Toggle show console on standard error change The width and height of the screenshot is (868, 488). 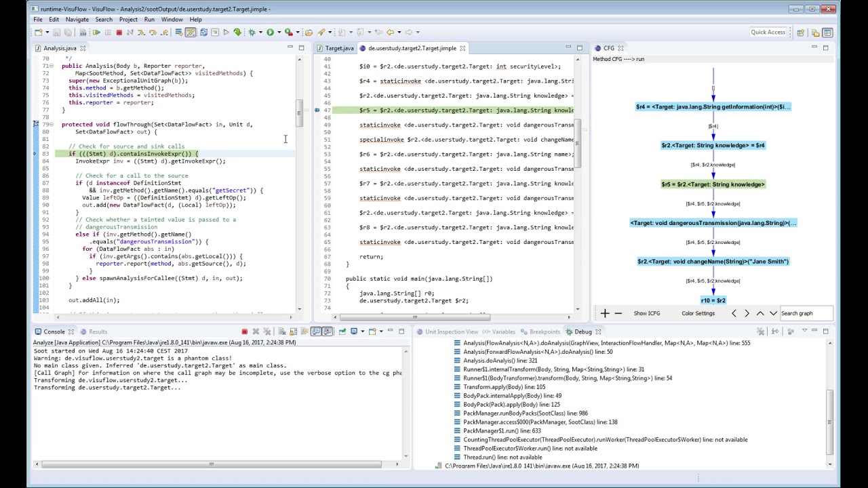327,331
